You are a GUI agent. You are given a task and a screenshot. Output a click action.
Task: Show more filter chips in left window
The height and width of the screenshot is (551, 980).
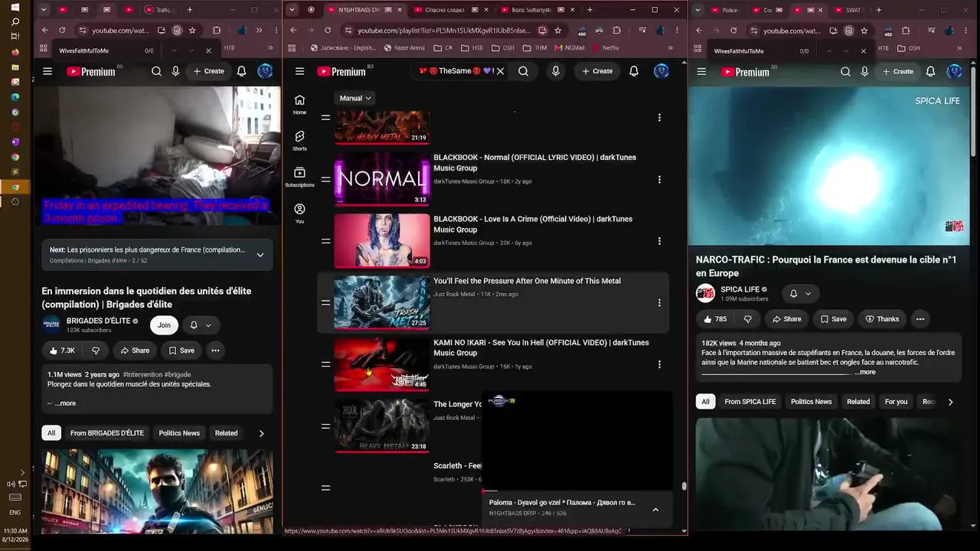(261, 433)
